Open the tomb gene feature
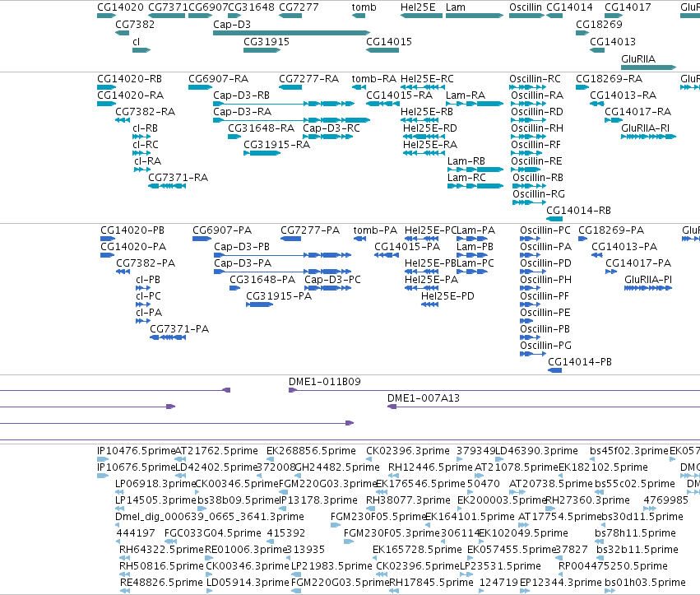 coord(359,16)
